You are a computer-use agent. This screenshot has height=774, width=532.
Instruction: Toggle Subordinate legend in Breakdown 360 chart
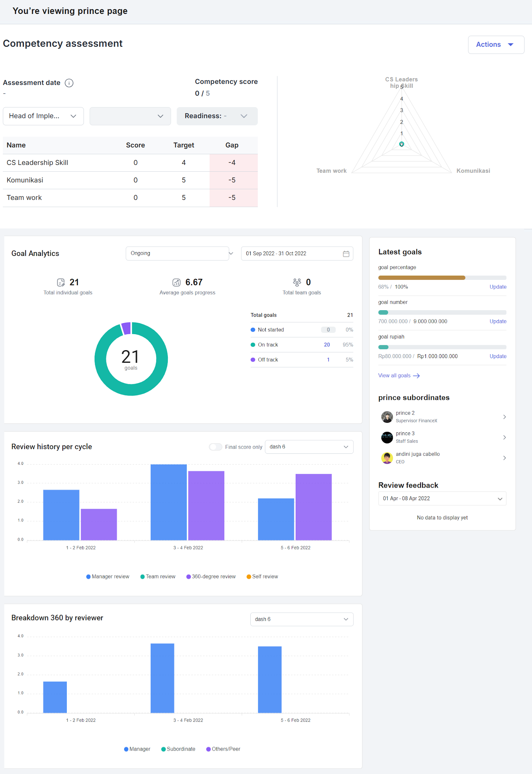click(x=178, y=749)
